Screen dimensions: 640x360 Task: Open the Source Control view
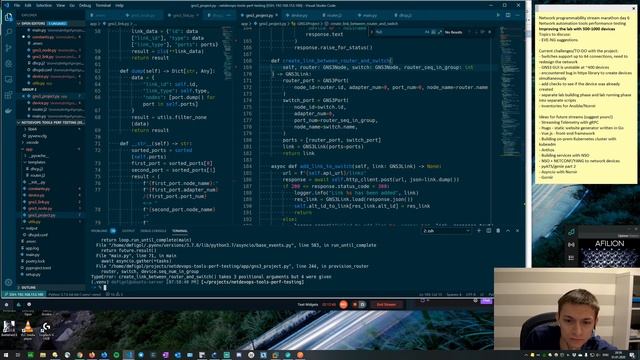click(x=9, y=48)
